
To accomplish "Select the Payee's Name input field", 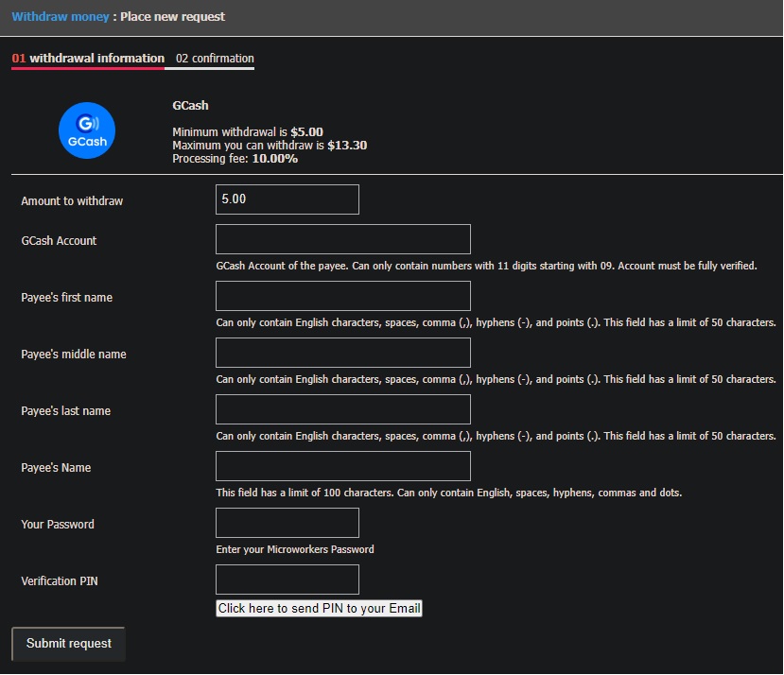I will [x=343, y=466].
